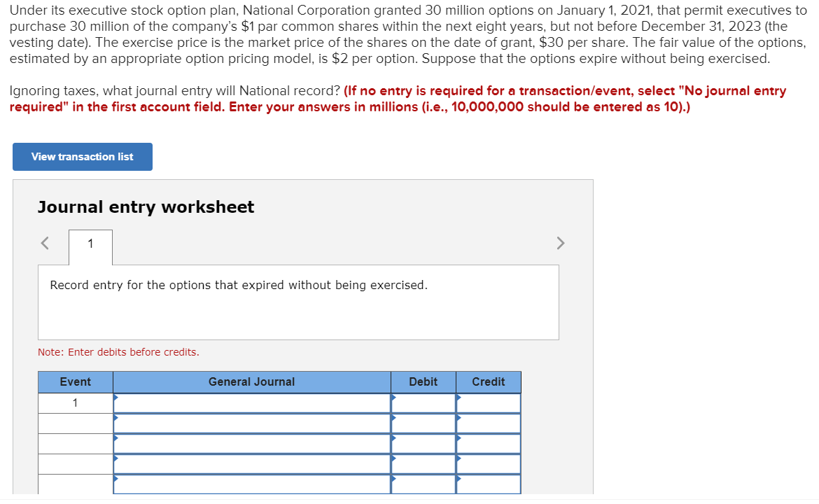
Task: Open the View transaction list button
Action: pos(83,157)
